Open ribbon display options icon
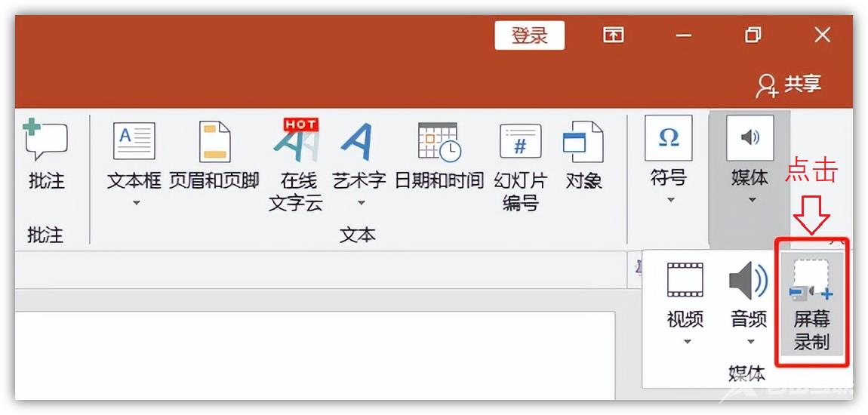868x415 pixels. tap(614, 35)
